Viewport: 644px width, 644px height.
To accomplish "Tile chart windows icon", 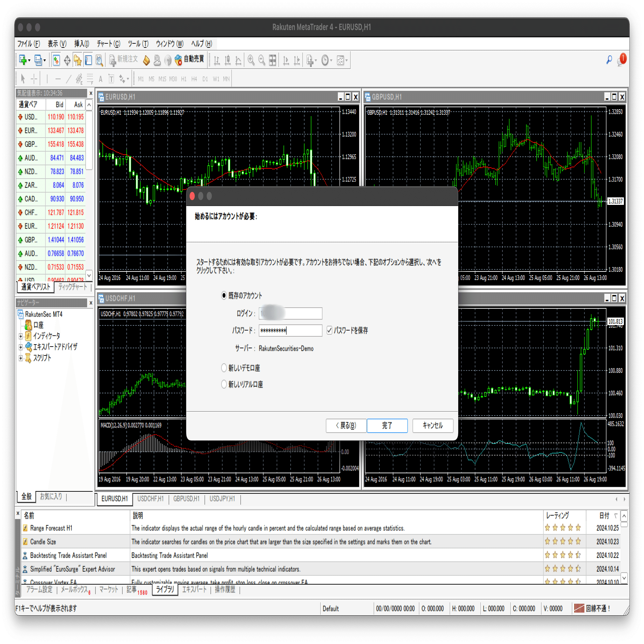I will click(272, 60).
